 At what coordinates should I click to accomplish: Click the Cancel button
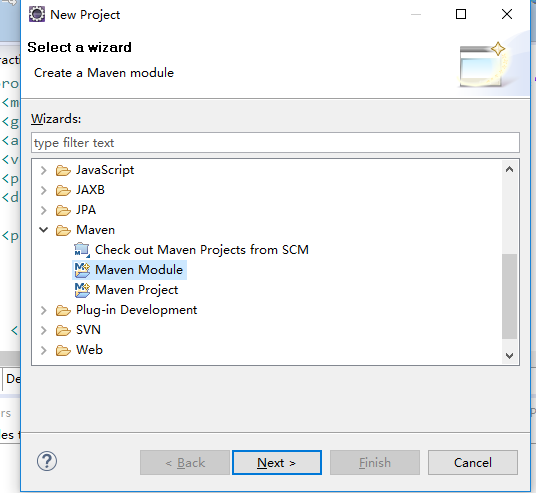point(473,463)
